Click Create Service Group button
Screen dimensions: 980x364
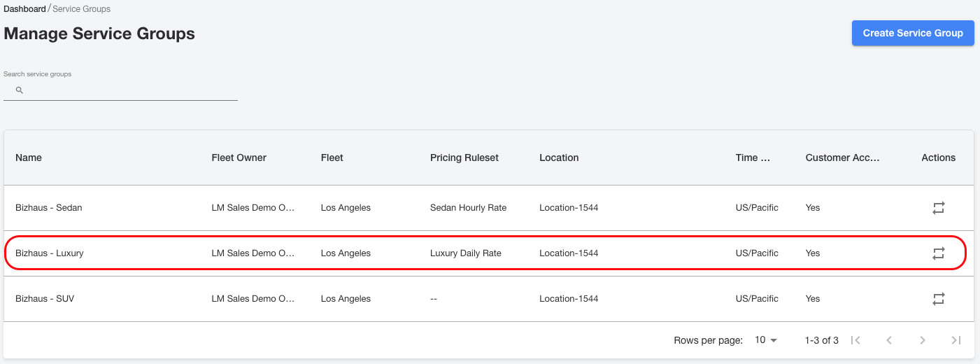click(913, 33)
